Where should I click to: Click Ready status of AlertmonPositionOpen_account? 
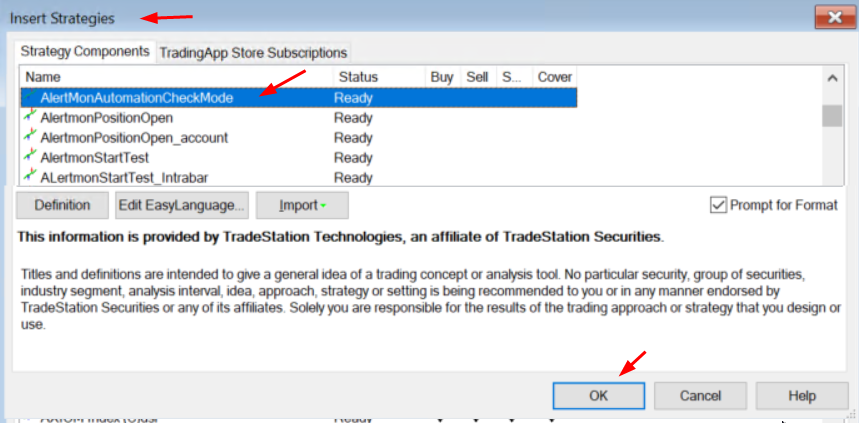(x=353, y=138)
